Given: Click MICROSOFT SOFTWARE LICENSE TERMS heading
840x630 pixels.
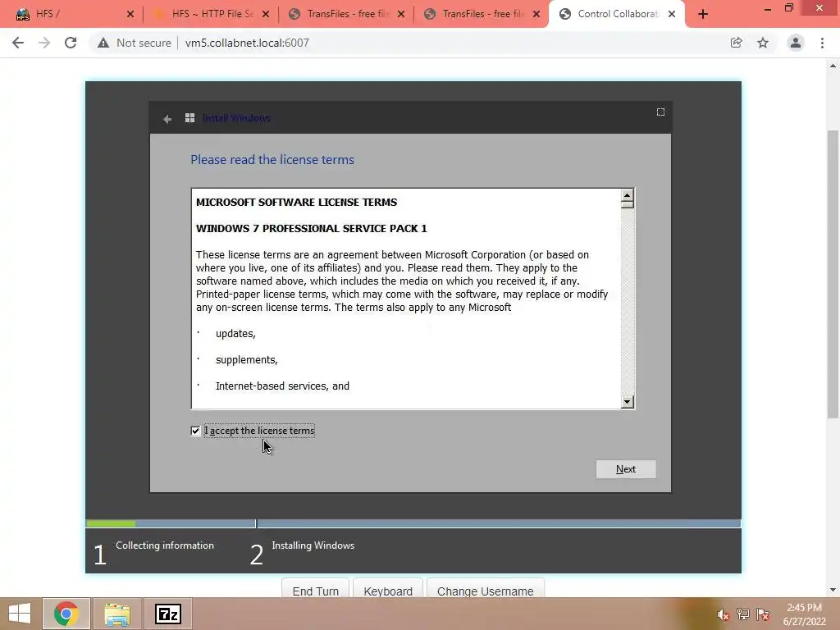Looking at the screenshot, I should click(296, 202).
